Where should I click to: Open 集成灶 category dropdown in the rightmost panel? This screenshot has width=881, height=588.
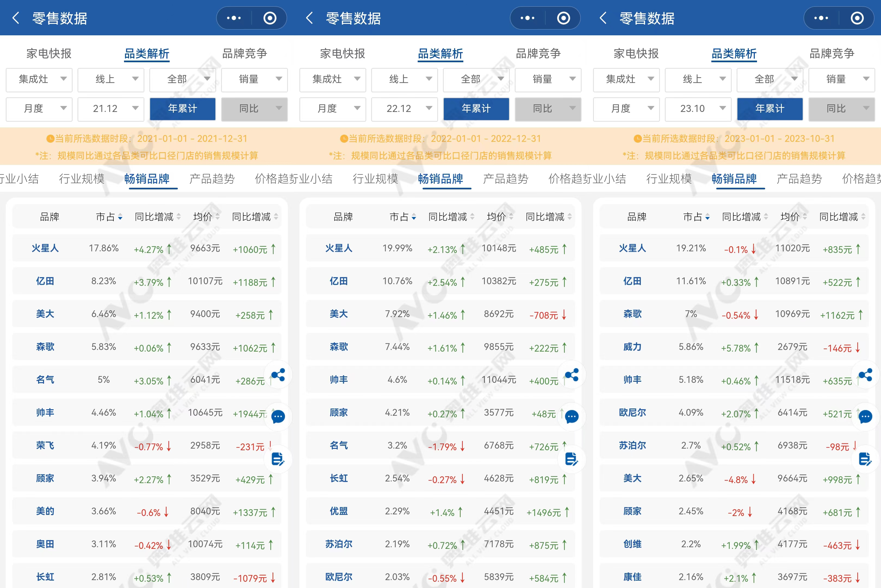coord(626,79)
